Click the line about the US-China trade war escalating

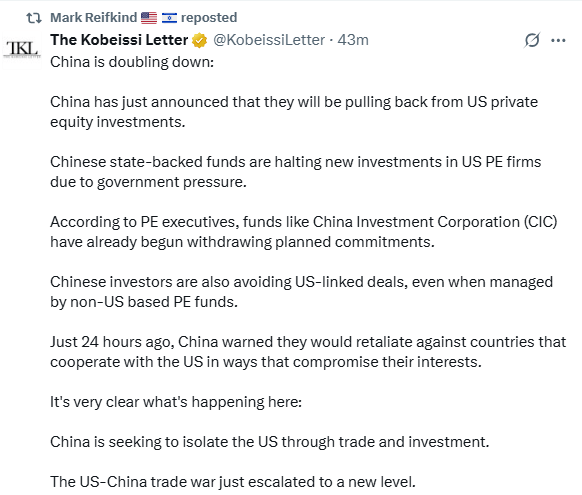(x=233, y=482)
